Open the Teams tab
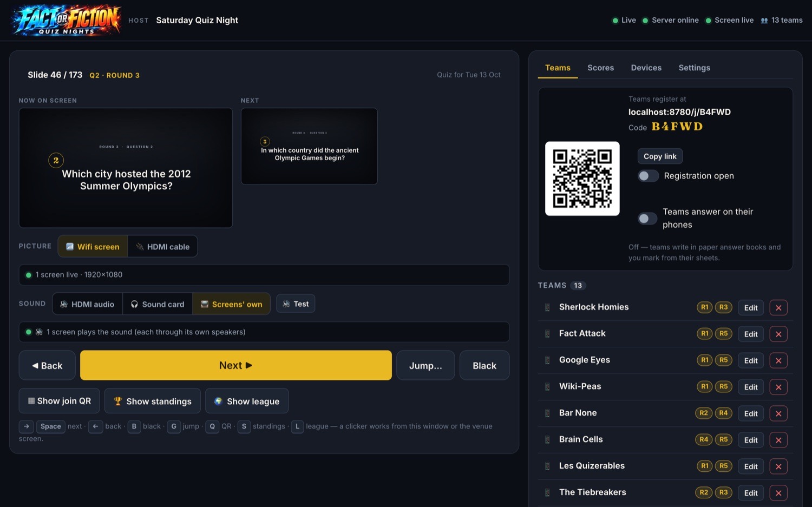The height and width of the screenshot is (507, 812). point(558,68)
